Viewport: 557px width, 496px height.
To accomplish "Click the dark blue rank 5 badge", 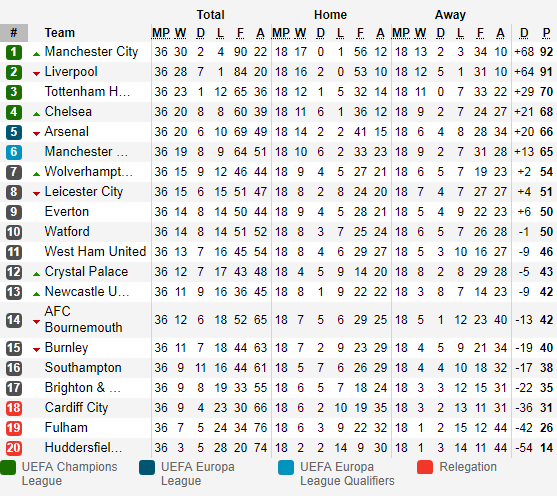I will pos(14,132).
